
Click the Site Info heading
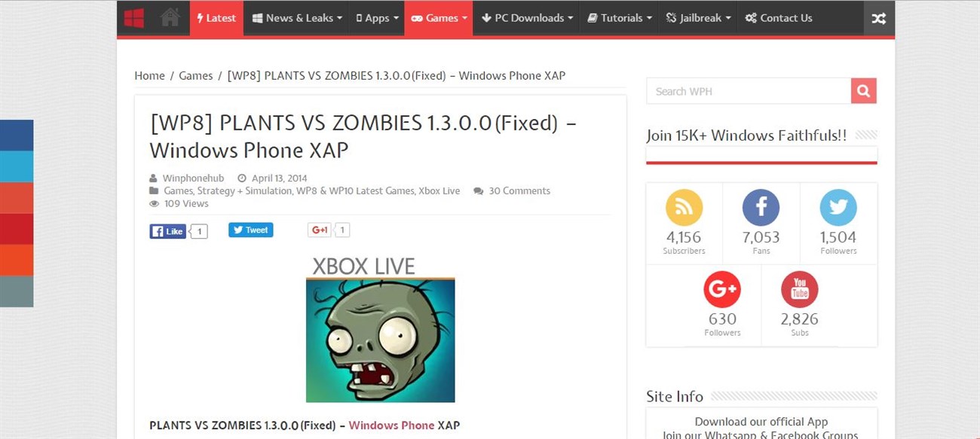tap(675, 396)
